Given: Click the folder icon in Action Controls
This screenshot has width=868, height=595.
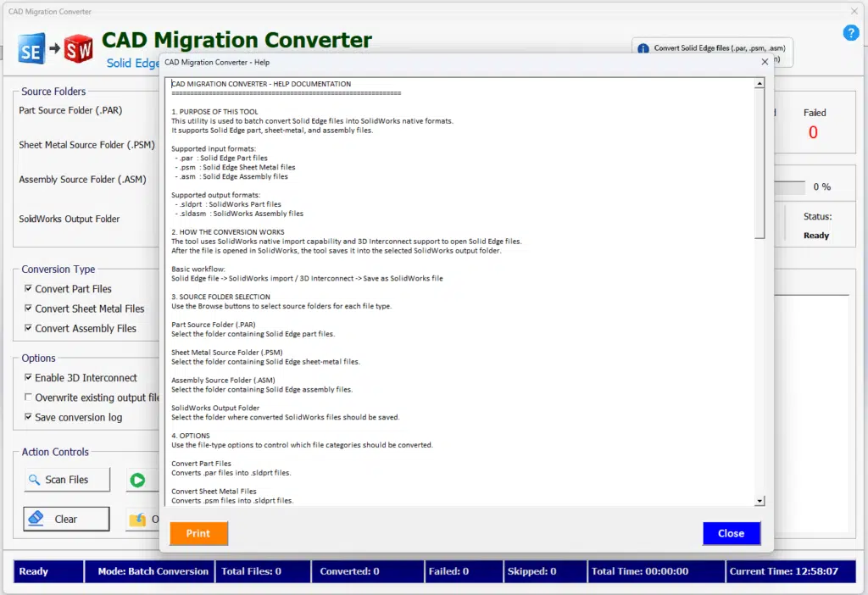Looking at the screenshot, I should [137, 520].
